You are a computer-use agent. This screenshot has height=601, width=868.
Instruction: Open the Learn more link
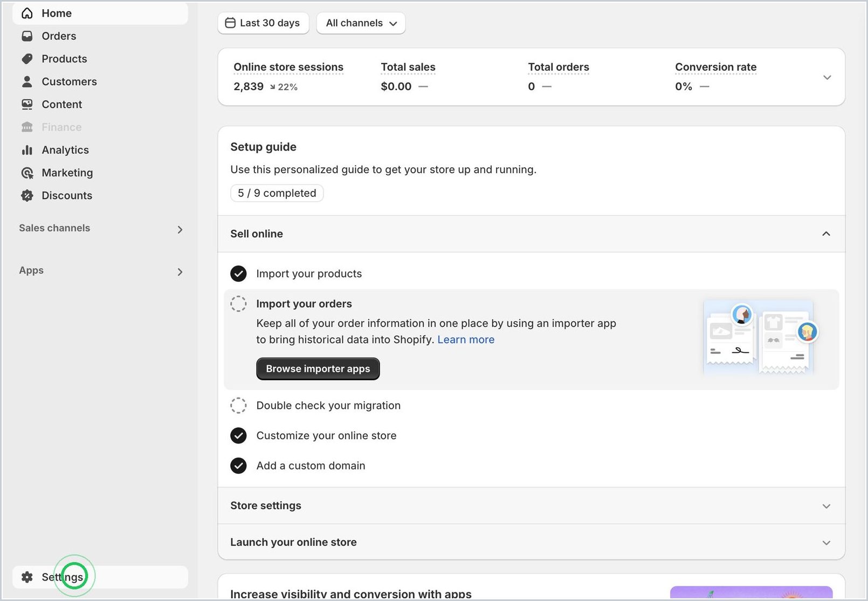coord(466,339)
